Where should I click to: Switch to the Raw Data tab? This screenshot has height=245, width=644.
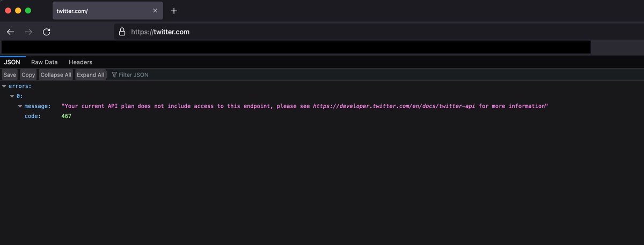45,62
